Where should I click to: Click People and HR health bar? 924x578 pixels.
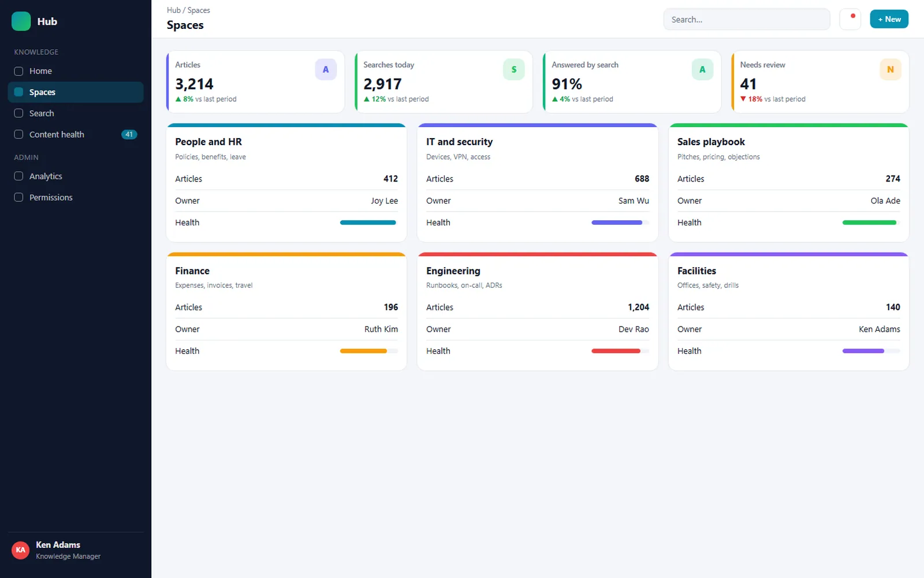(x=369, y=223)
